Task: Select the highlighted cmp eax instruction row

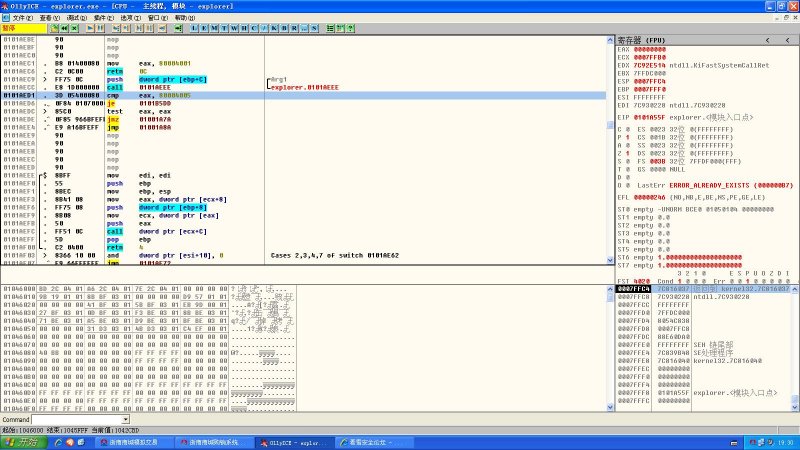Action: pyautogui.click(x=304, y=95)
